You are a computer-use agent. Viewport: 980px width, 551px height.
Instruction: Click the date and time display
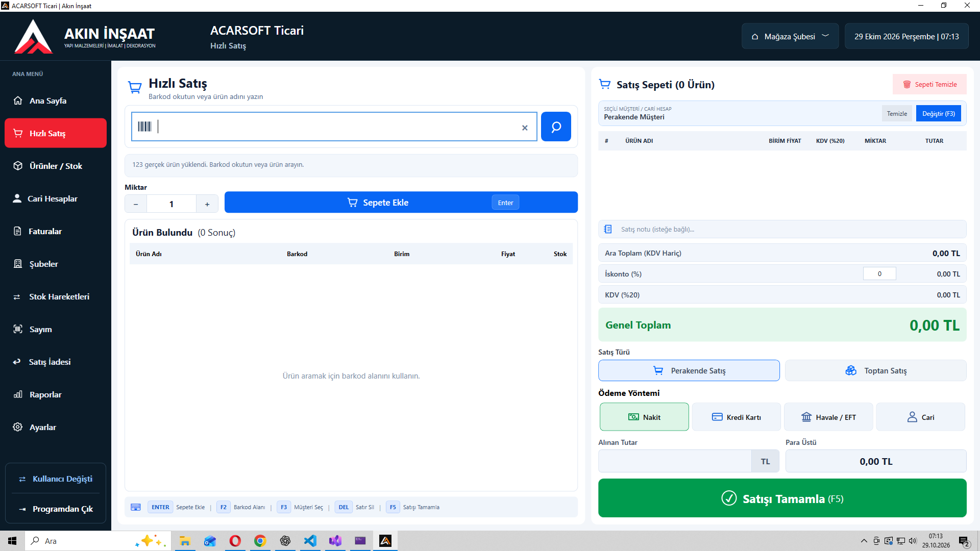(906, 36)
